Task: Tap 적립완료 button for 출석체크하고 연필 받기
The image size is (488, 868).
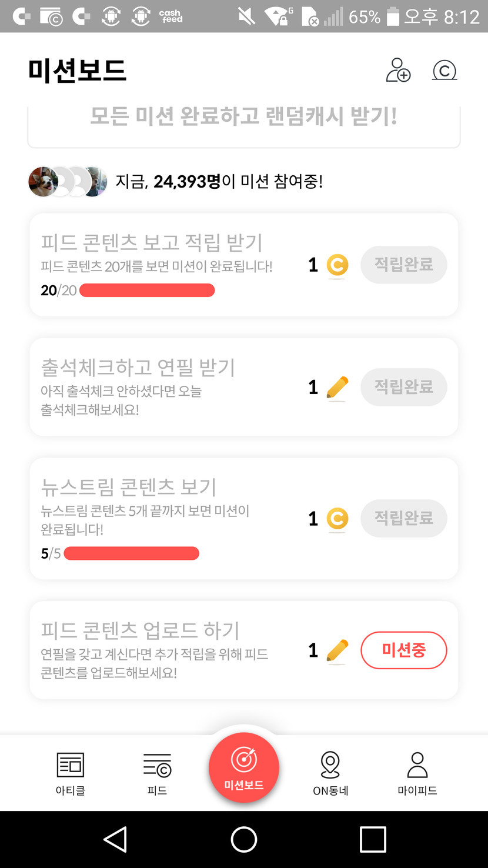Action: point(403,387)
